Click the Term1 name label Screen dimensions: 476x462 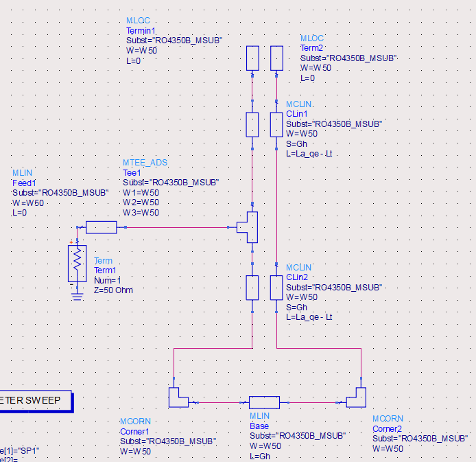[x=105, y=270]
